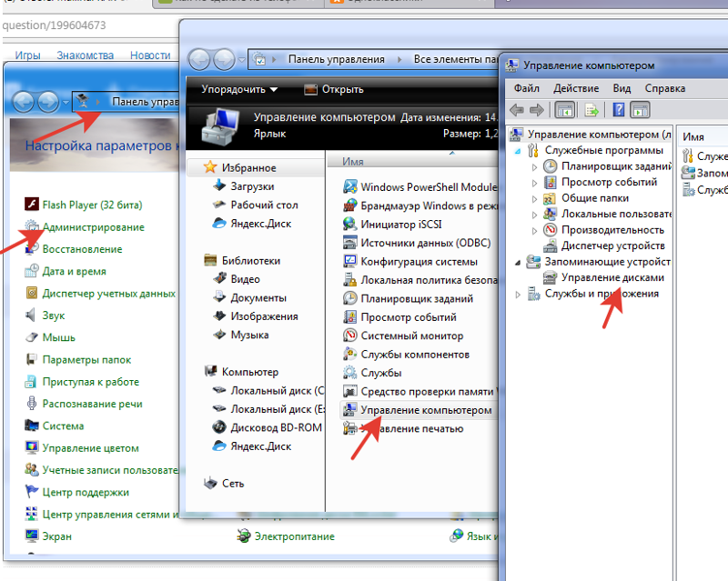
Task: Select Библиотеки in navigation pane
Action: pos(251,261)
